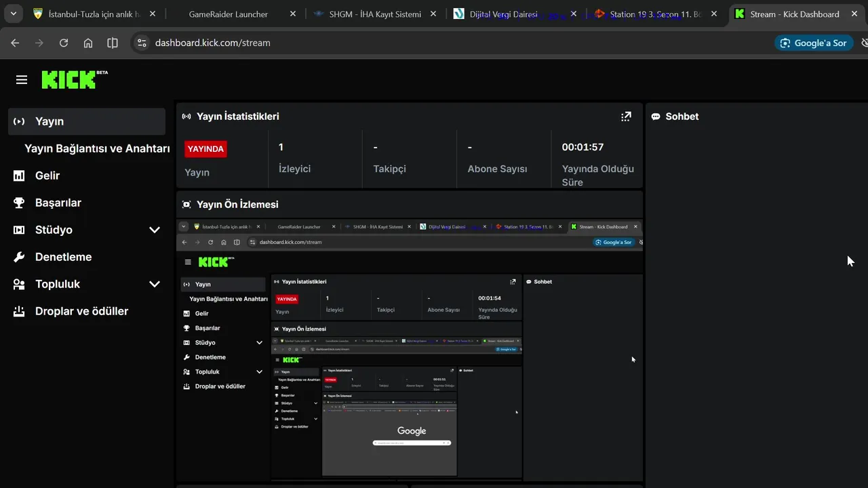Click the Stüdyo icon in the sidebar
The width and height of the screenshot is (868, 488).
pyautogui.click(x=19, y=230)
